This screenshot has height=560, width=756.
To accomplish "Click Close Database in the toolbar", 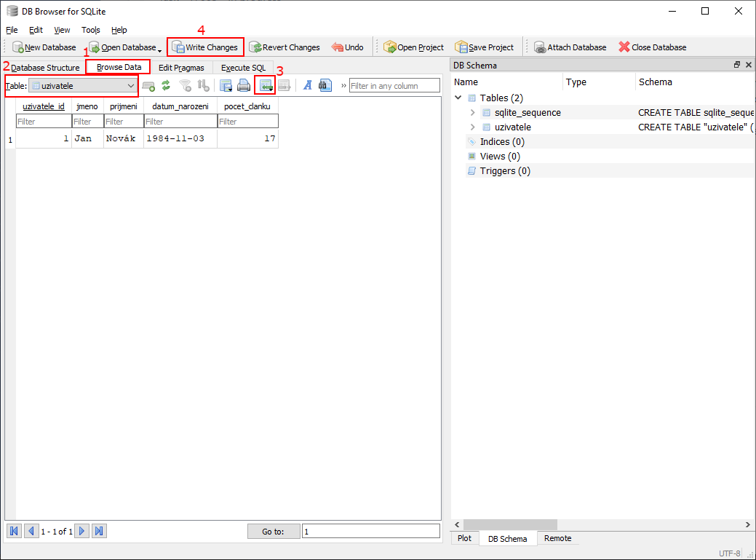I will [653, 47].
